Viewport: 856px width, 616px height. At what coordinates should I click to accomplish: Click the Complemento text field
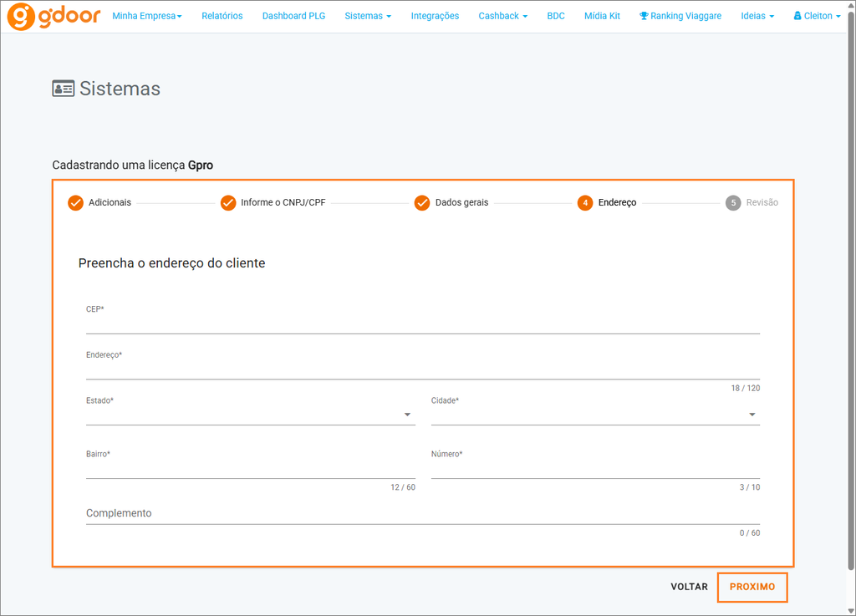coord(423,514)
